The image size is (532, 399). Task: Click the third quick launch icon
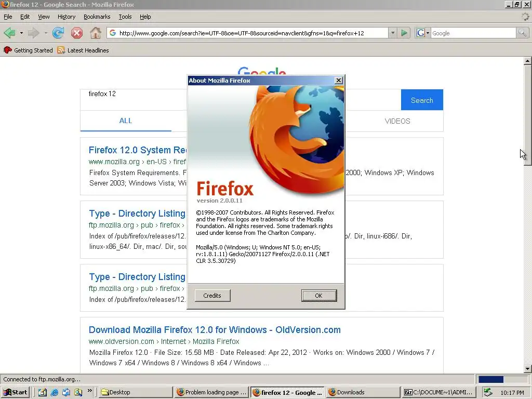pyautogui.click(x=66, y=392)
